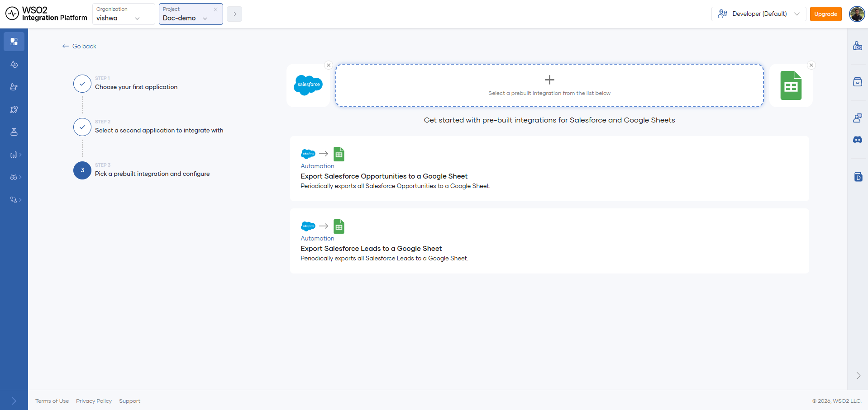Click Salesforce icon on Opportunities card
Screen dimensions: 868x410
(x=308, y=154)
